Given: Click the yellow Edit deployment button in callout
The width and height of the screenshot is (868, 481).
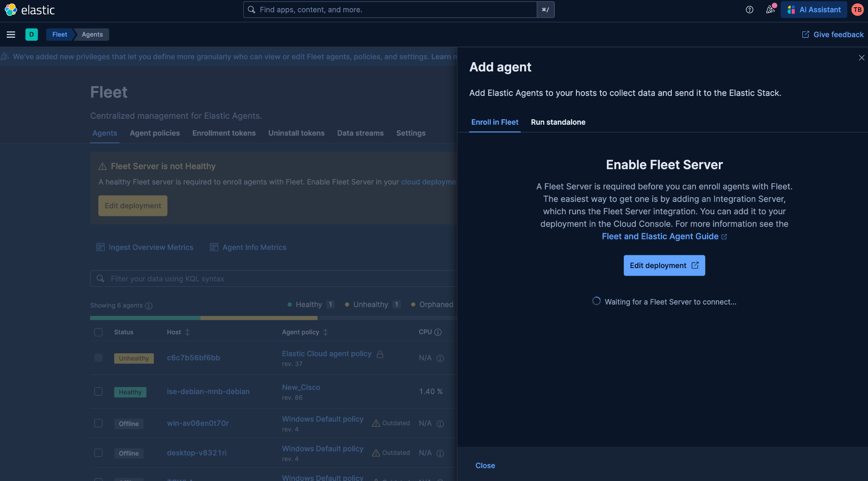Looking at the screenshot, I should point(133,206).
